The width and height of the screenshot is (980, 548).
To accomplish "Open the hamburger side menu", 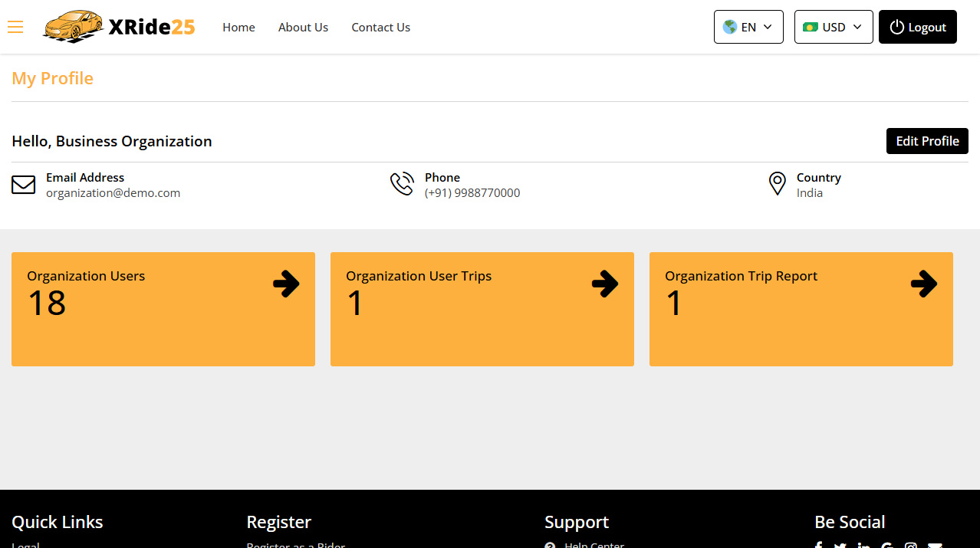I will 15,27.
